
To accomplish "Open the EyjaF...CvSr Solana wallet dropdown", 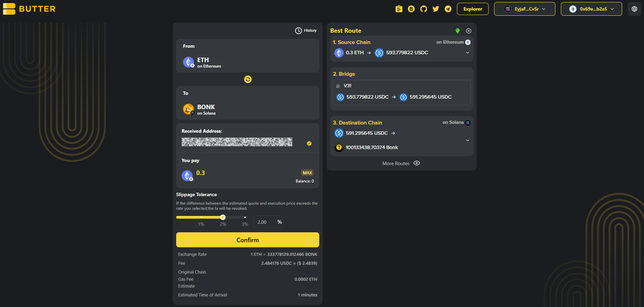I will tap(524, 9).
